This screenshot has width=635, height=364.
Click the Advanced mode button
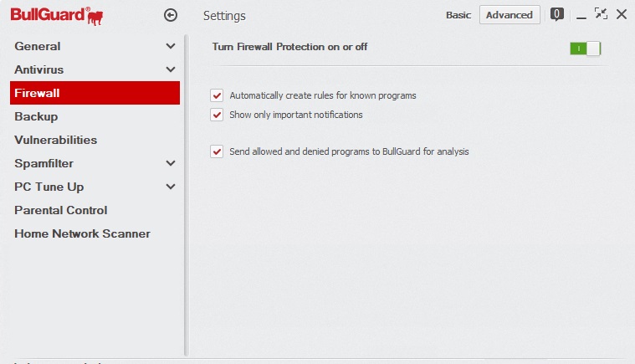509,15
